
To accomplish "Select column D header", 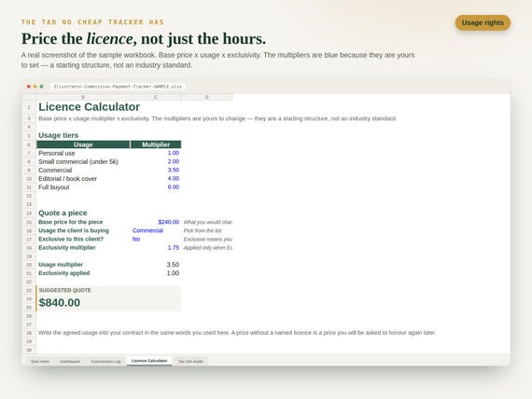I will click(207, 97).
